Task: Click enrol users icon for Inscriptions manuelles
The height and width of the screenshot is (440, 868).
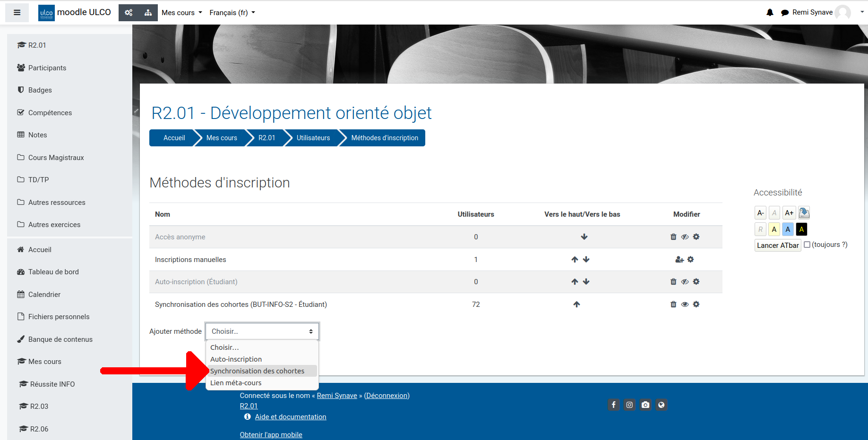Action: click(679, 260)
